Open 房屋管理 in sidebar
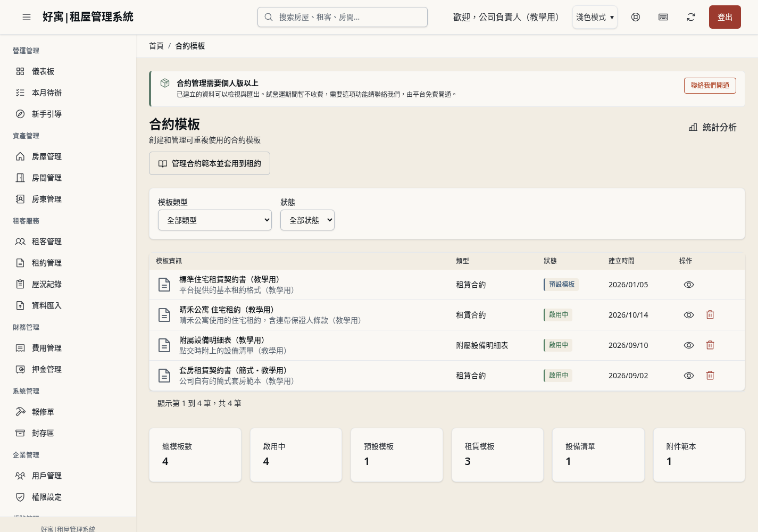This screenshot has width=766, height=532. [x=68, y=156]
